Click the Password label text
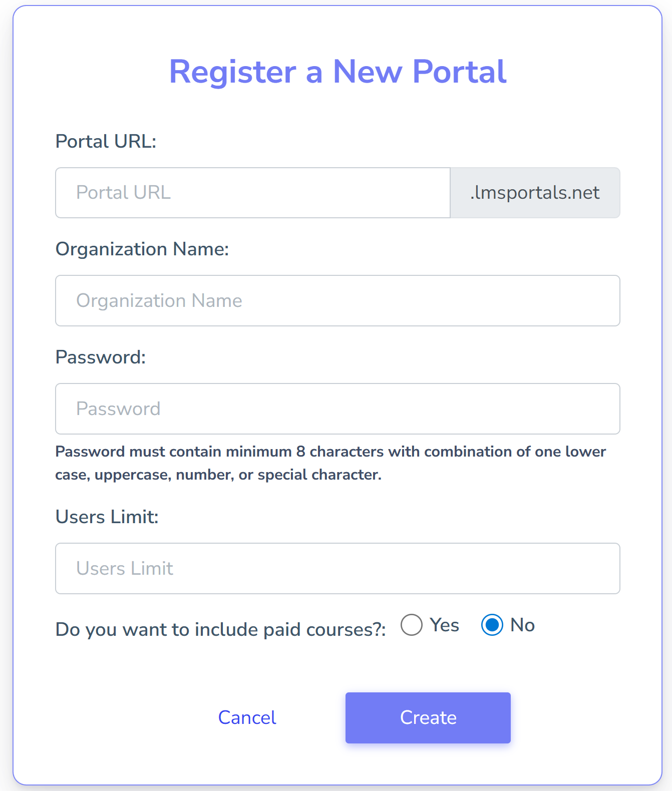 point(100,357)
